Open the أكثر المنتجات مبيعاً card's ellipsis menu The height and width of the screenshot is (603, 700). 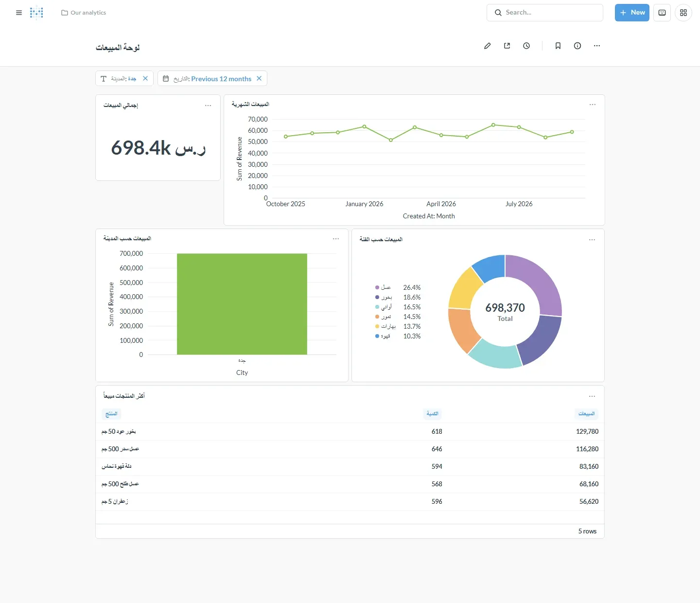(x=592, y=396)
